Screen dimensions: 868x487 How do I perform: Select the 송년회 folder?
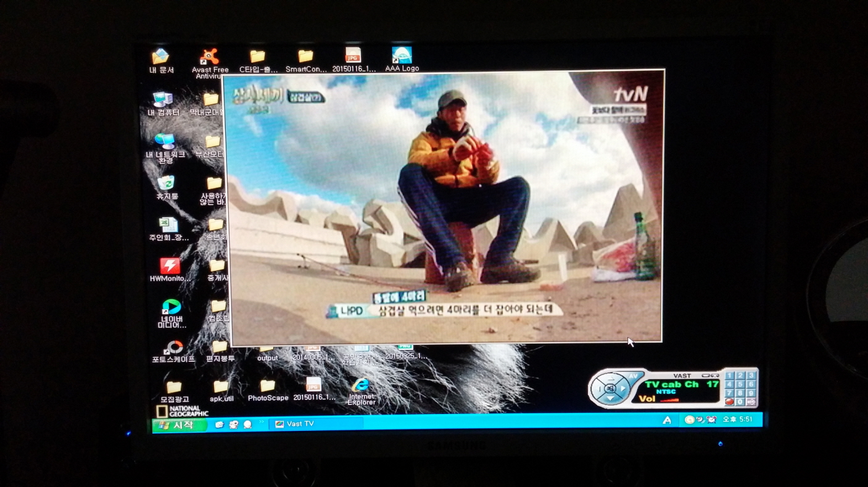point(215,230)
